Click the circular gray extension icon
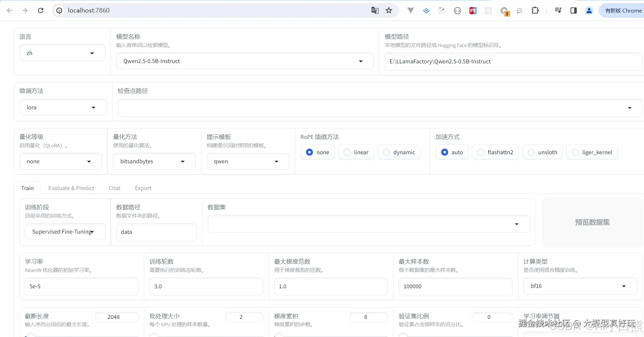644x337 pixels. [x=442, y=11]
